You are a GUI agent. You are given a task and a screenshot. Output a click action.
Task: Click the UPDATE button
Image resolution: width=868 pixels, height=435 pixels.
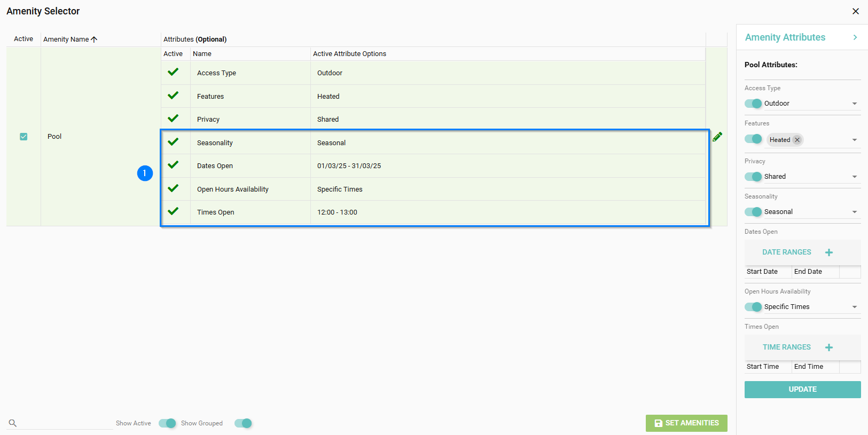tap(802, 390)
